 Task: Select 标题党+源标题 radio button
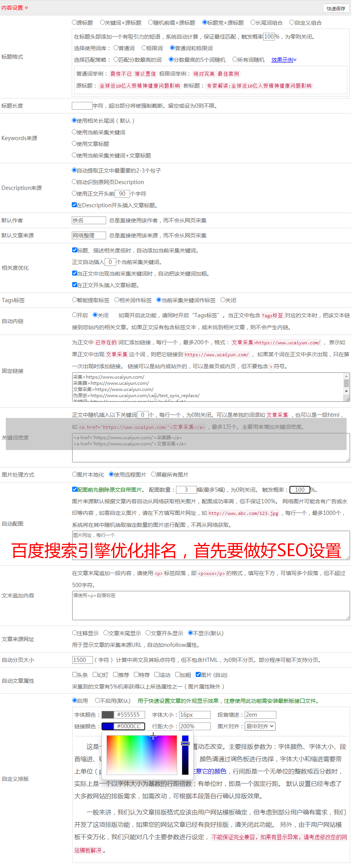(x=205, y=22)
